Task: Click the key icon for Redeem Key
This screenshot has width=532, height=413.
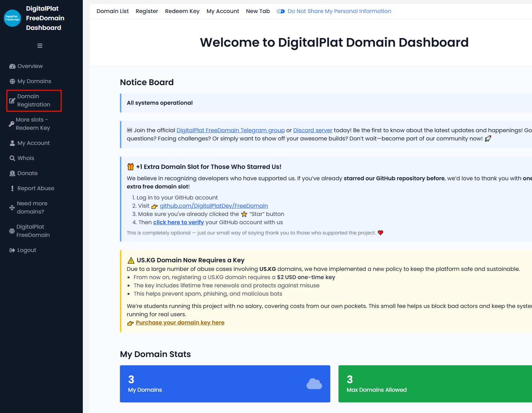Action: click(11, 124)
